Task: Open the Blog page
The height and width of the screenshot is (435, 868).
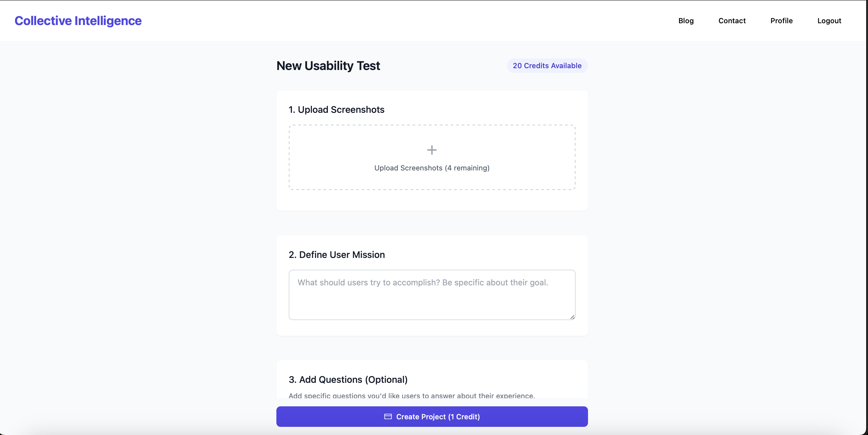Action: 686,21
